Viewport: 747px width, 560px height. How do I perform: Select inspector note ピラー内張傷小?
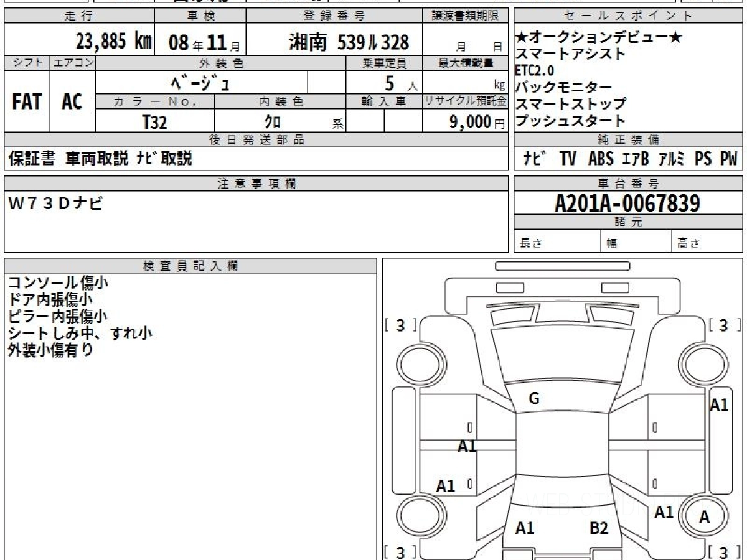pyautogui.click(x=58, y=317)
